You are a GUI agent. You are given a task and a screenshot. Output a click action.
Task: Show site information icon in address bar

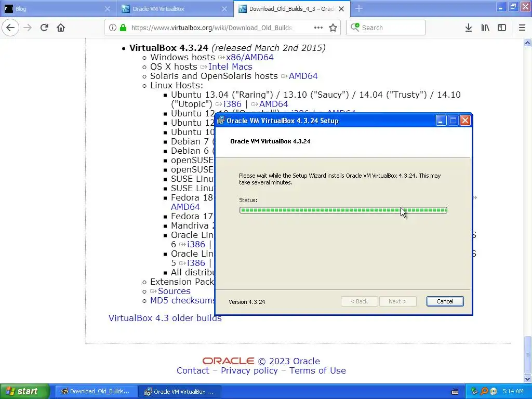point(113,28)
